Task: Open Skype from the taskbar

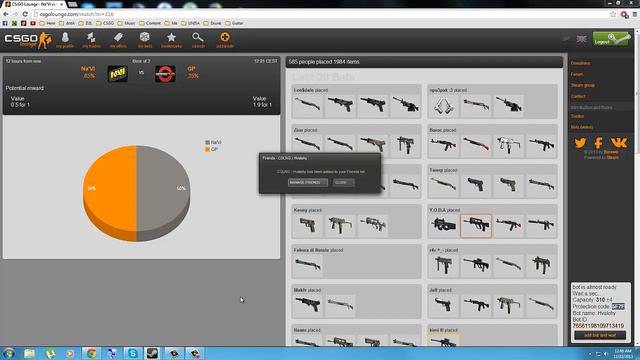Action: point(133,353)
